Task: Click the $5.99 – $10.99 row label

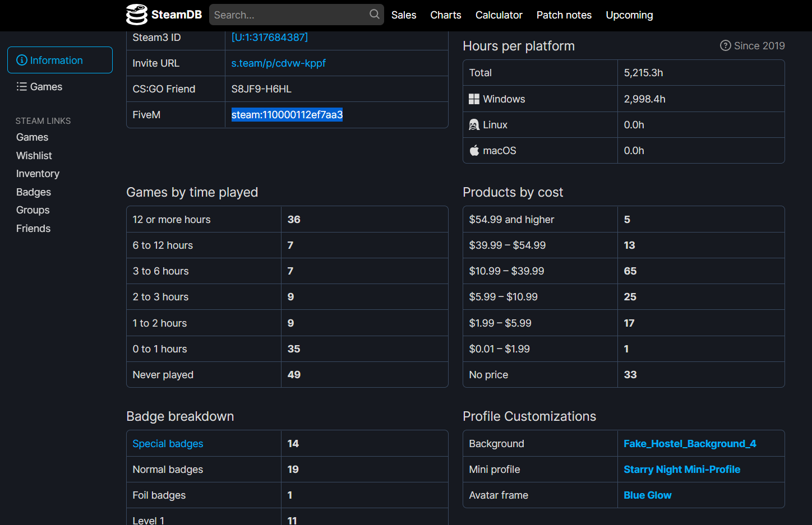Action: click(504, 297)
